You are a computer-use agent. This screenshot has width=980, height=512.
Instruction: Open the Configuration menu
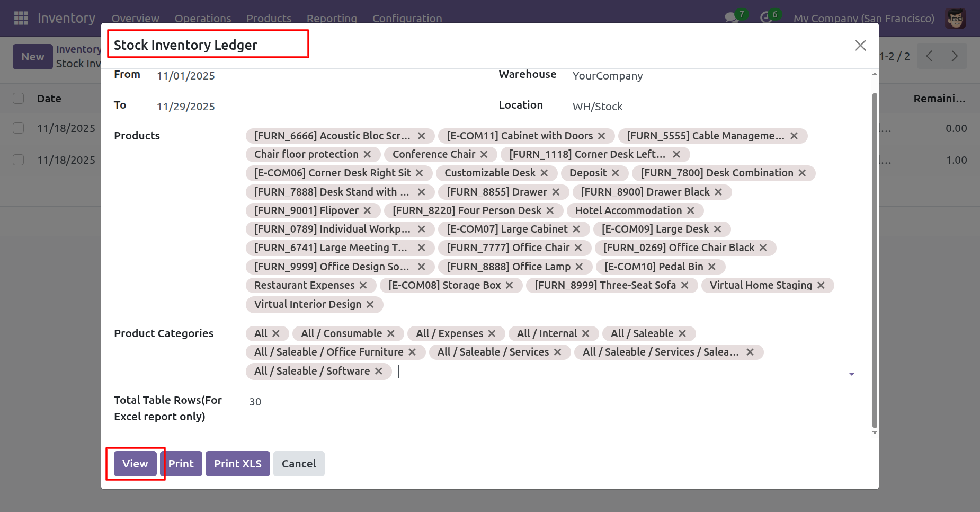(407, 19)
